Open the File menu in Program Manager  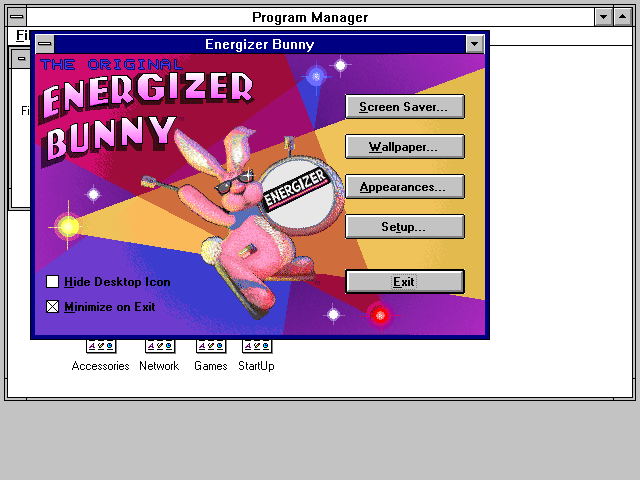(x=22, y=36)
